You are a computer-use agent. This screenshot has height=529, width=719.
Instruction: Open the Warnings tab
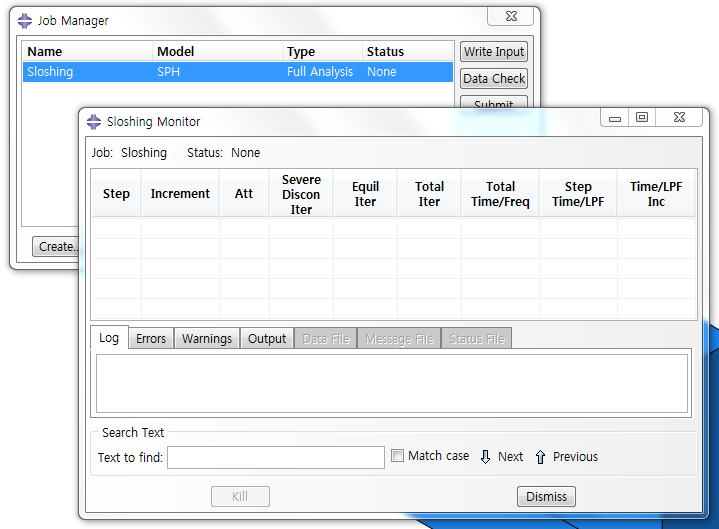click(x=207, y=339)
